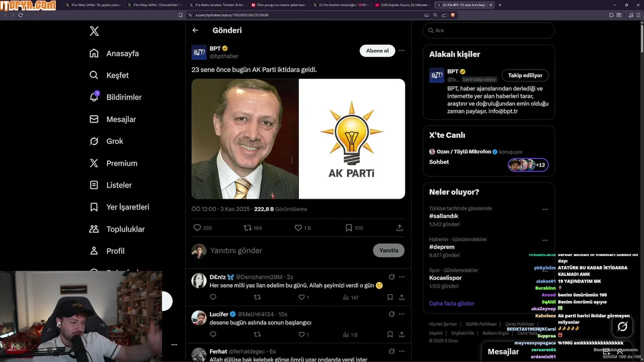Click Daha fazla göster link

click(452, 304)
